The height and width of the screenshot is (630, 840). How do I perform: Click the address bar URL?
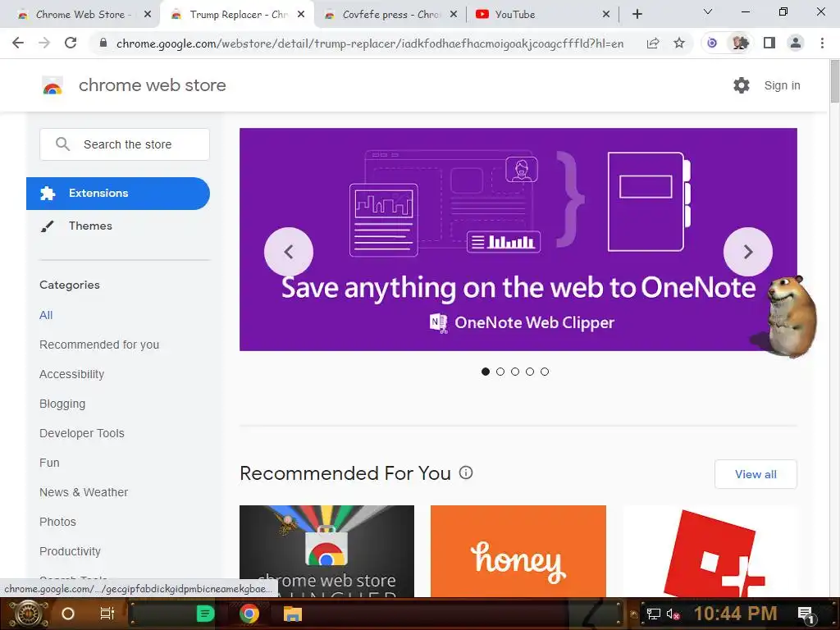coord(370,43)
